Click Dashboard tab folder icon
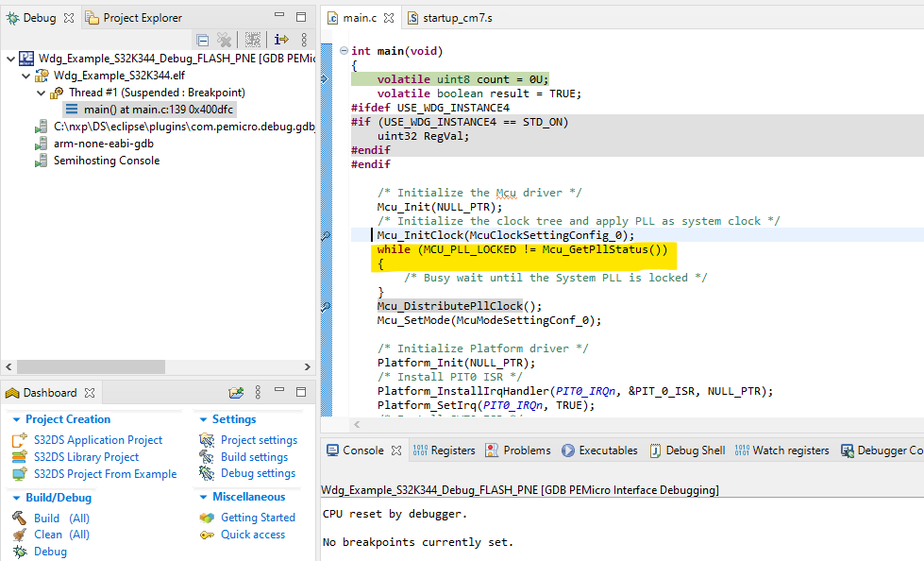The width and height of the screenshot is (924, 561). tap(12, 393)
